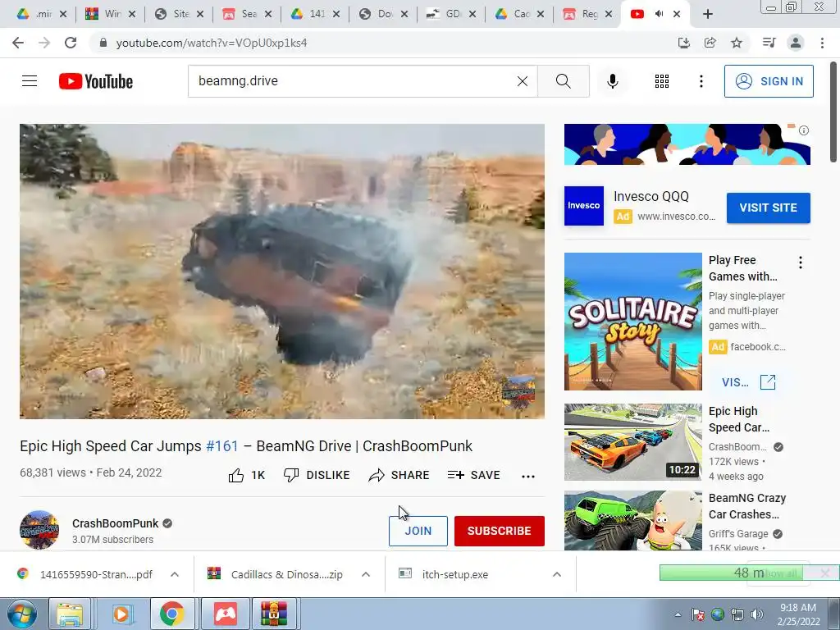840x630 pixels.
Task: Open a new tab with plus button
Action: tap(708, 14)
